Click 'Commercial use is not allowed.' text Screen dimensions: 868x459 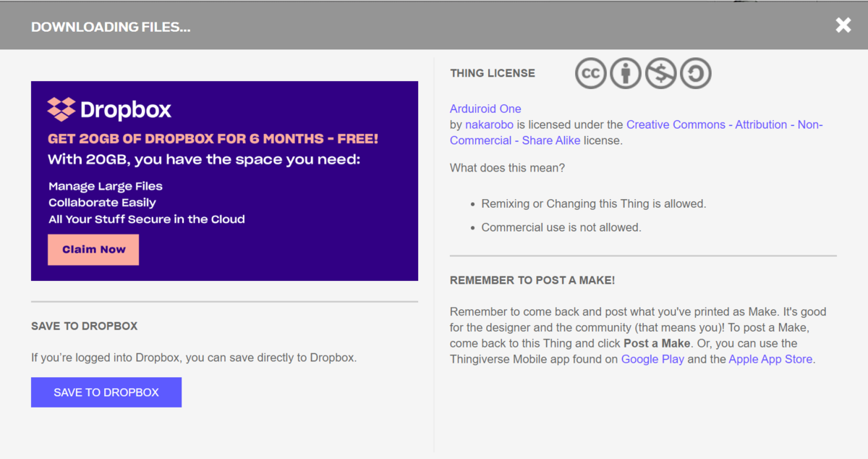point(561,227)
